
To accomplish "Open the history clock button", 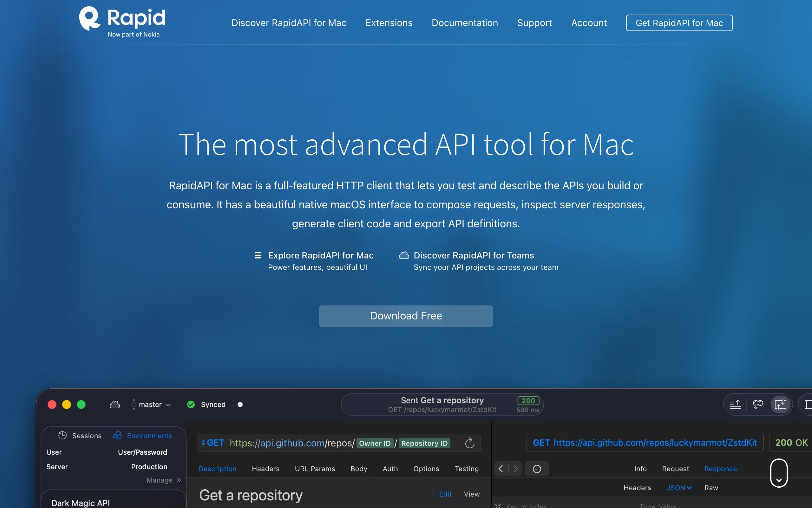I will pos(537,468).
